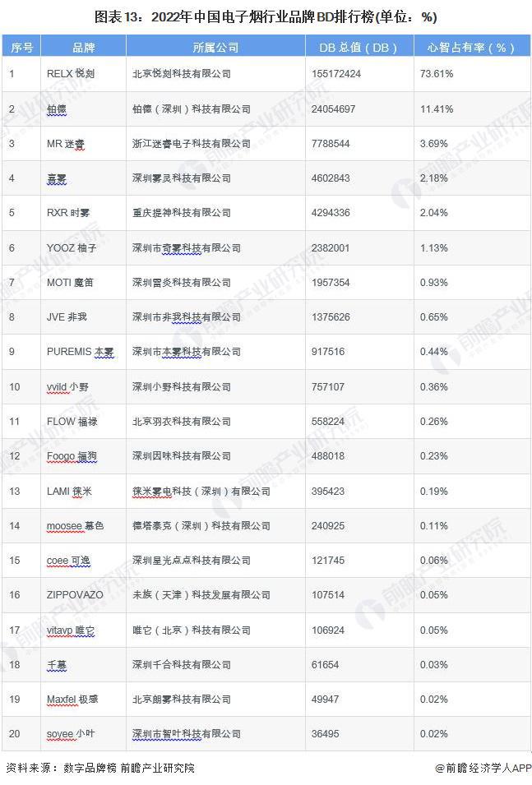532x785 pixels.
Task: Click company 北京羽衣科技有限公司
Action: [x=182, y=422]
